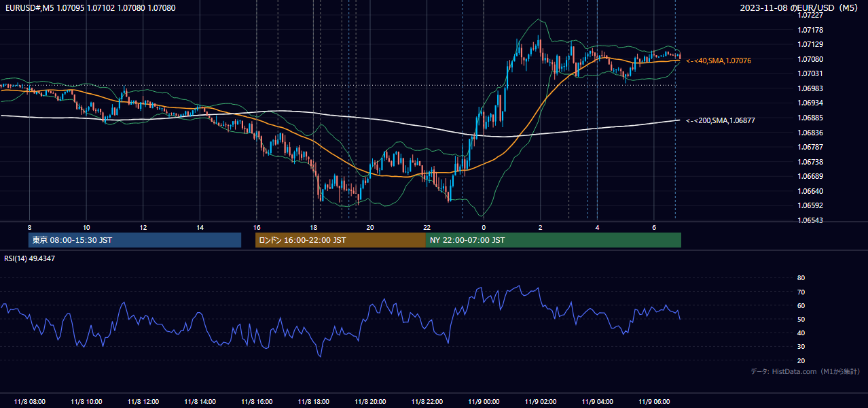Click hour tick 0 under the price chart
Viewport: 868px width, 408px height.
[484, 227]
